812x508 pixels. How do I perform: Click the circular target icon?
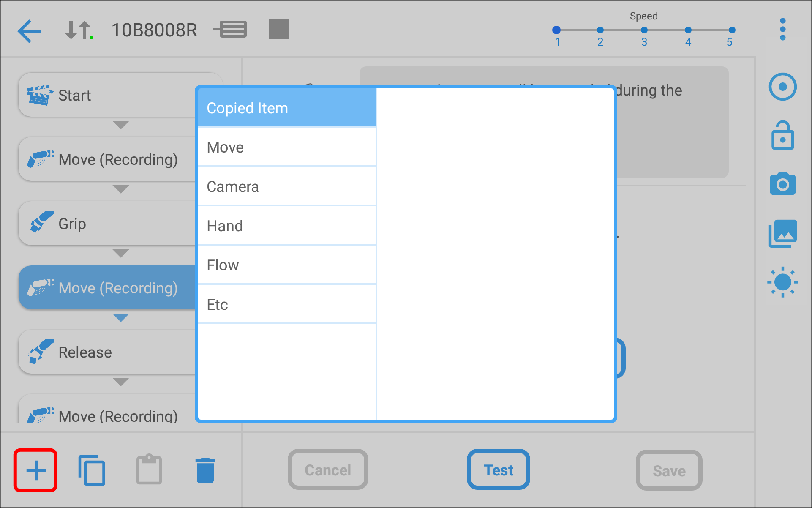pyautogui.click(x=782, y=87)
